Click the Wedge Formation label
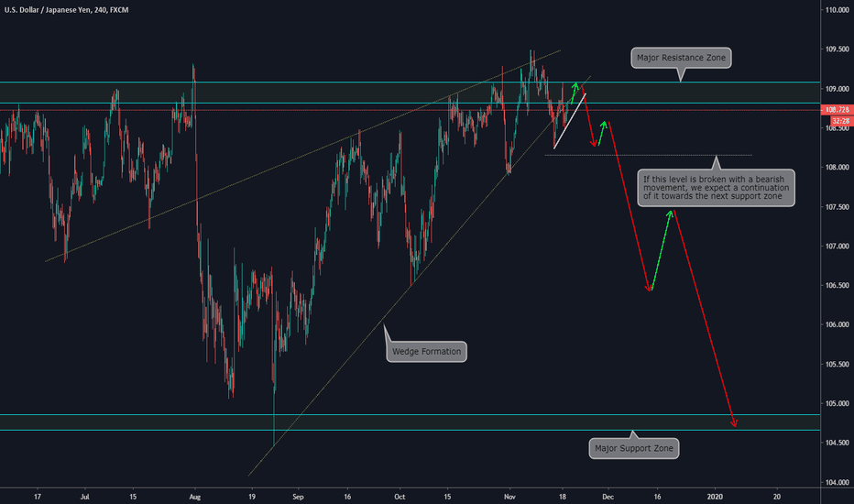 tap(426, 351)
